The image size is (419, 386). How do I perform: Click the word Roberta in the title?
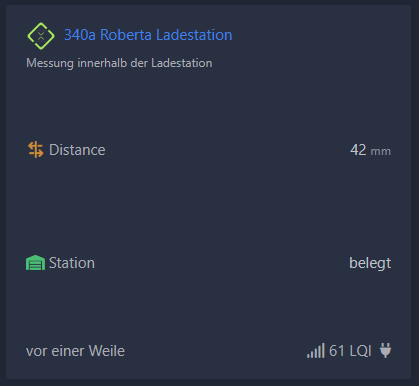[126, 35]
